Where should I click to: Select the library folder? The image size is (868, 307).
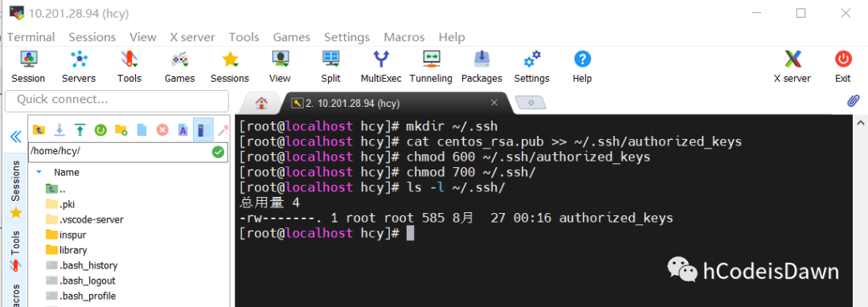pos(66,250)
